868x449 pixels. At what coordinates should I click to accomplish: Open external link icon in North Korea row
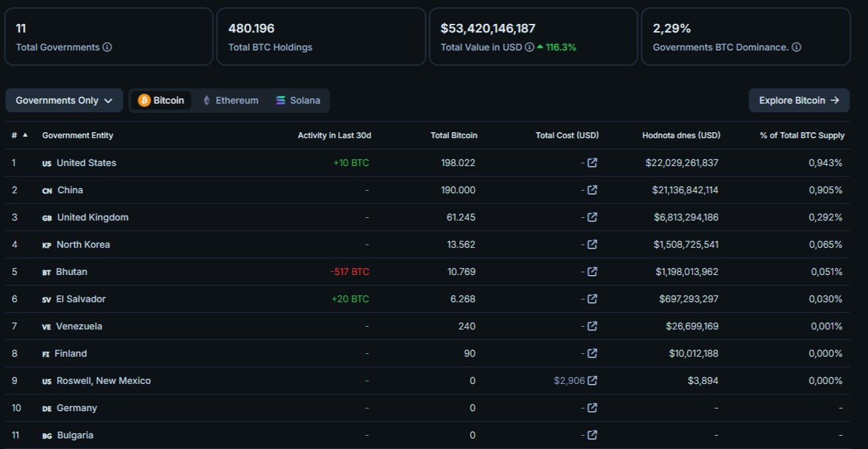592,244
